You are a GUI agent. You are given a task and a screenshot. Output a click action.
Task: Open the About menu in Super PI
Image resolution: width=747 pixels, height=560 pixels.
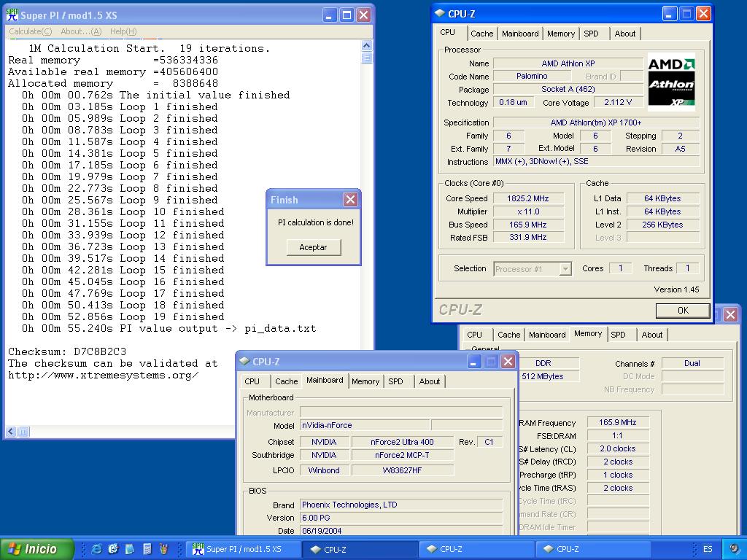point(81,31)
